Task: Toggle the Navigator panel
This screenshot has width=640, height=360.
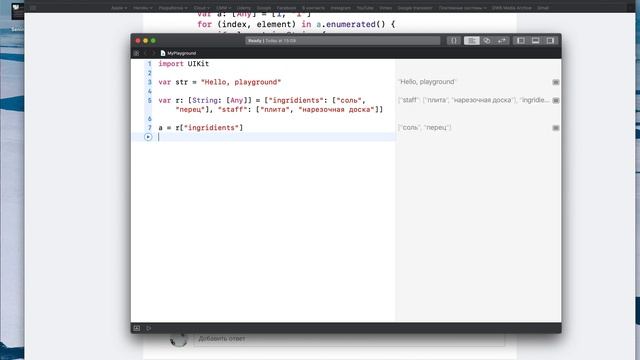Action: 521,40
